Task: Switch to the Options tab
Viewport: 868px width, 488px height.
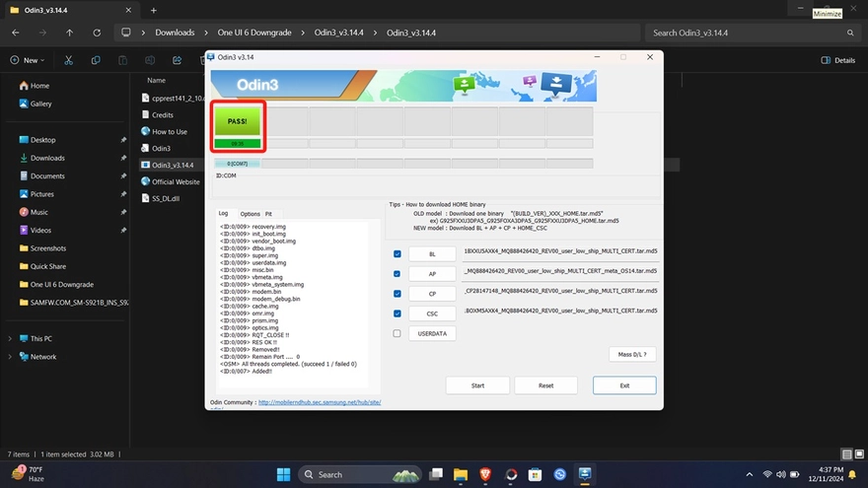Action: [x=250, y=214]
